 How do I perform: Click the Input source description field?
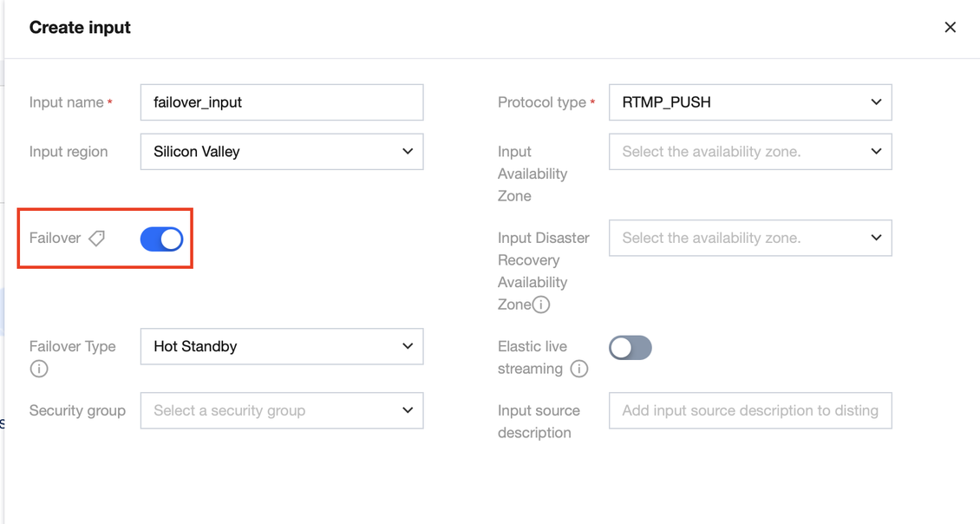pos(750,411)
